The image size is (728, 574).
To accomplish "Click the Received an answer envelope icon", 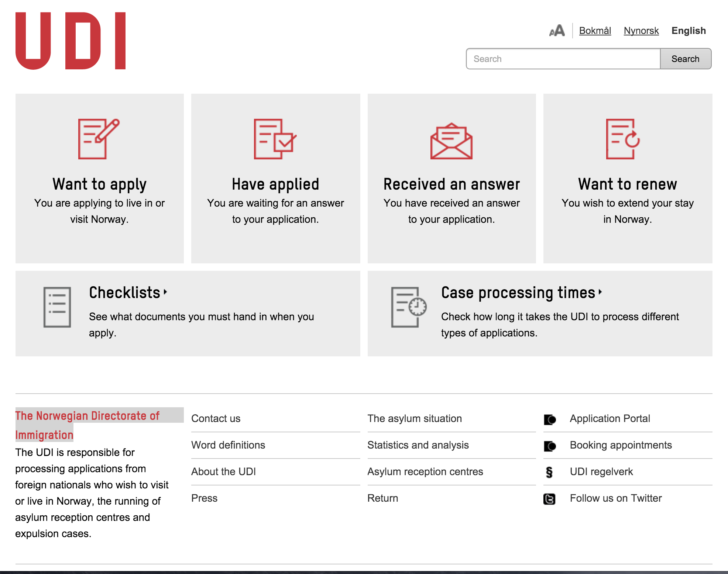I will click(x=451, y=141).
